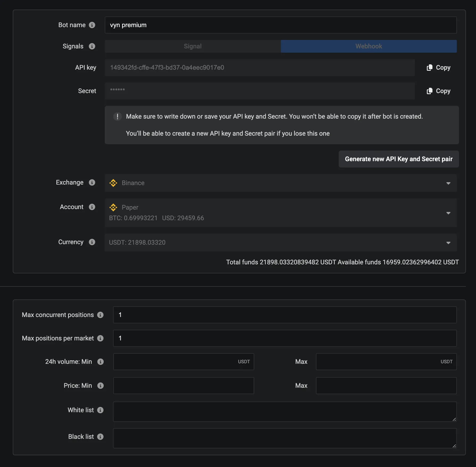
Task: Show the Currency info tooltip
Action: pyautogui.click(x=92, y=242)
